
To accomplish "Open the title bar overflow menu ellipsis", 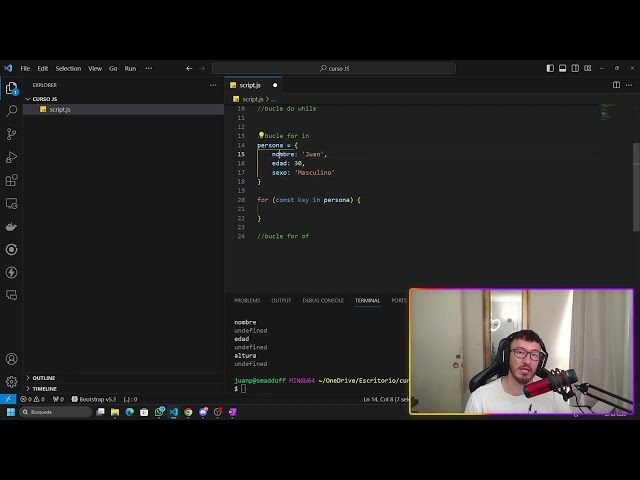I will (149, 68).
